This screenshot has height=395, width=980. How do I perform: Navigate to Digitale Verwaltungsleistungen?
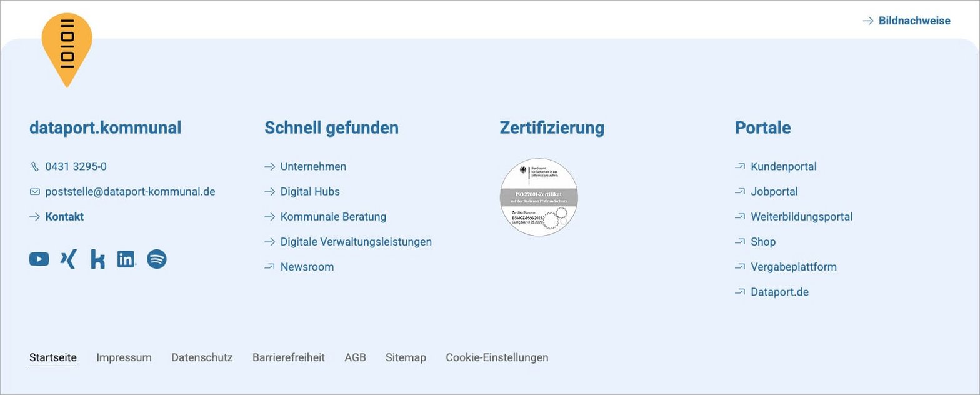(356, 241)
